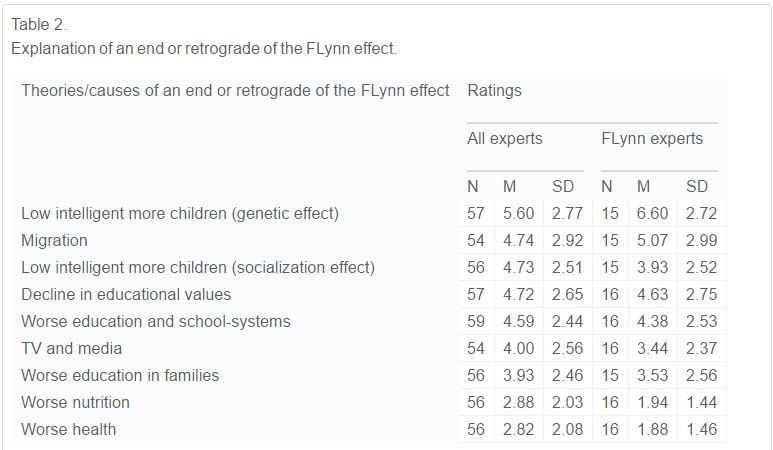Select 'Low intelligent more children (genetic effect)' row
This screenshot has width=773, height=450.
[x=180, y=213]
